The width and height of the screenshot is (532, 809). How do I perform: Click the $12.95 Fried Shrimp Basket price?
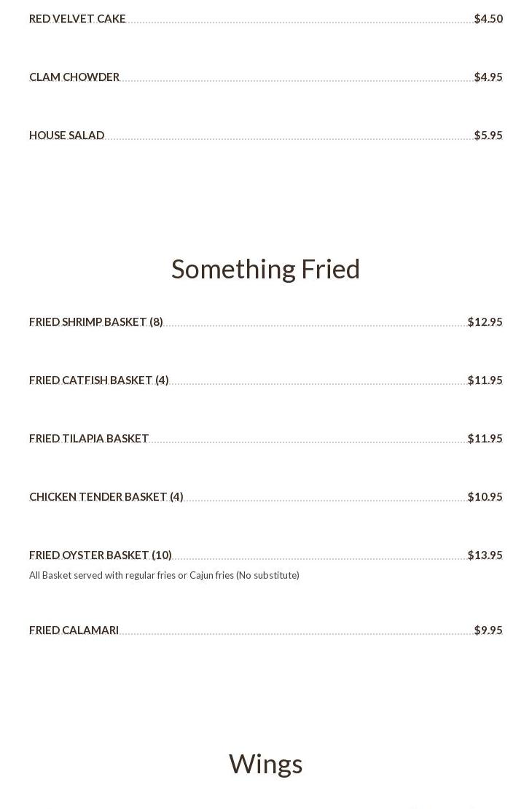click(x=485, y=322)
